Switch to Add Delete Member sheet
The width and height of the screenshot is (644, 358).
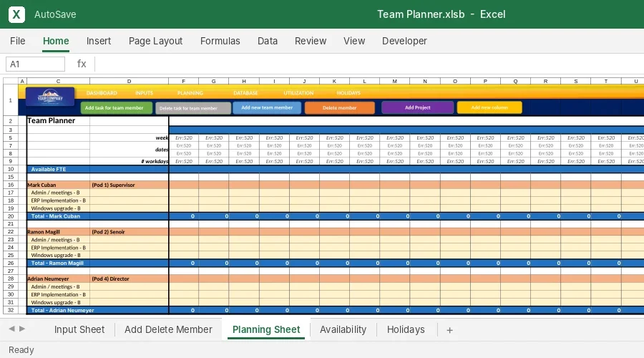(x=168, y=329)
